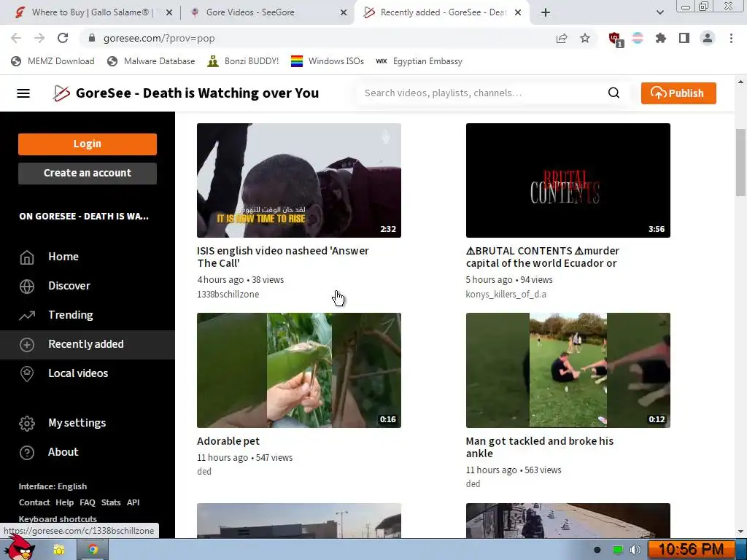Bookmark this tab with the star icon
747x560 pixels.
coord(585,38)
